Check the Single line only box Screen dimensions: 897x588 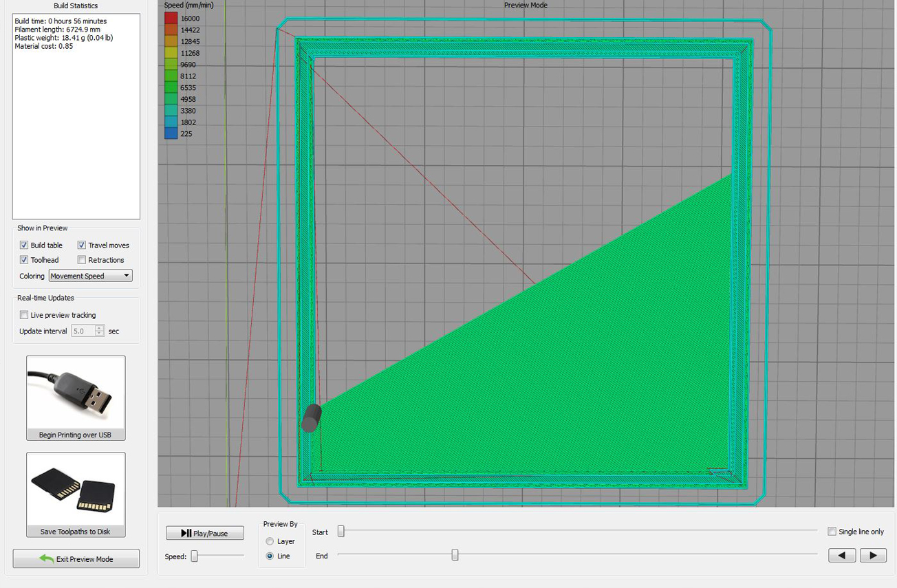click(x=832, y=532)
